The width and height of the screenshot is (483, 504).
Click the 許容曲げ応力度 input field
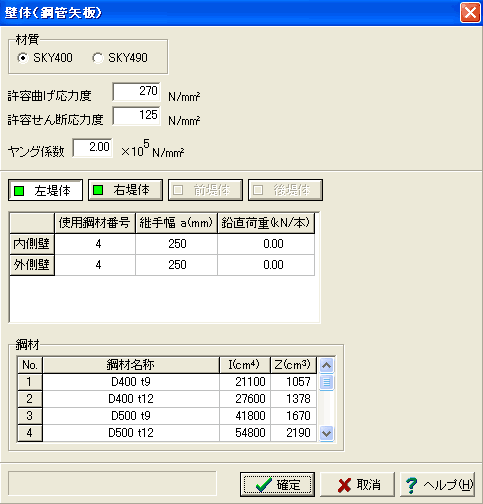coord(137,91)
